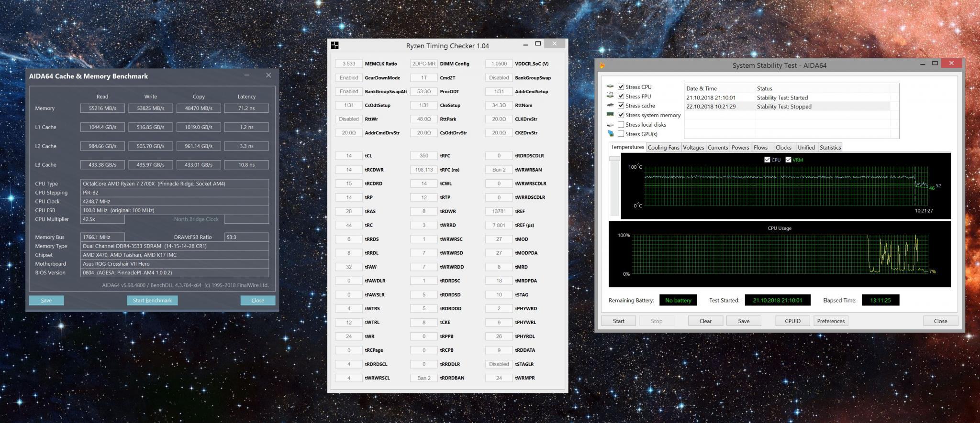Click the Clear button in Stability Test
This screenshot has width=980, height=423.
pyautogui.click(x=705, y=321)
